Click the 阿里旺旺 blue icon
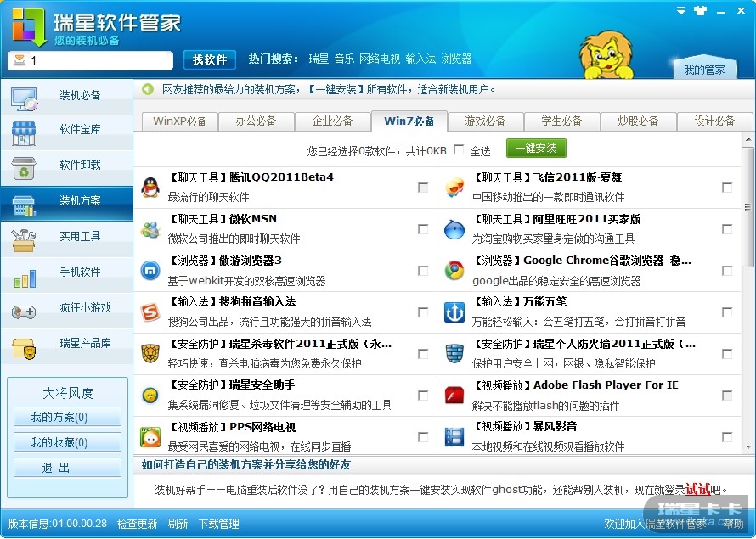The height and width of the screenshot is (539, 756). [454, 229]
